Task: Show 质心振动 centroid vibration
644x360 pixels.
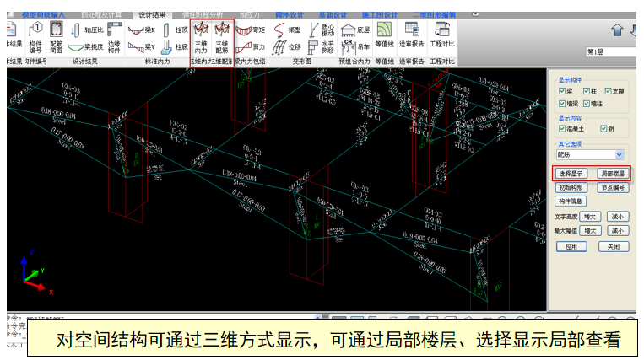Action: coord(322,30)
